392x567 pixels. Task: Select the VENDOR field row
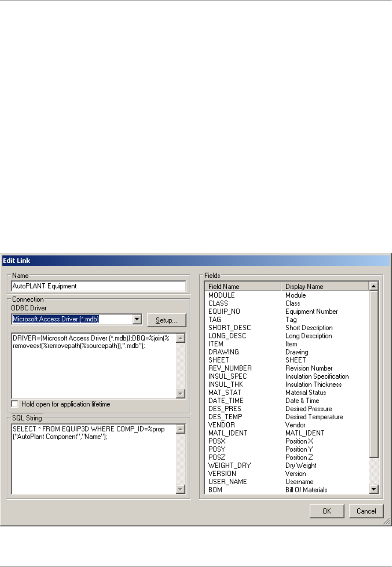point(287,425)
